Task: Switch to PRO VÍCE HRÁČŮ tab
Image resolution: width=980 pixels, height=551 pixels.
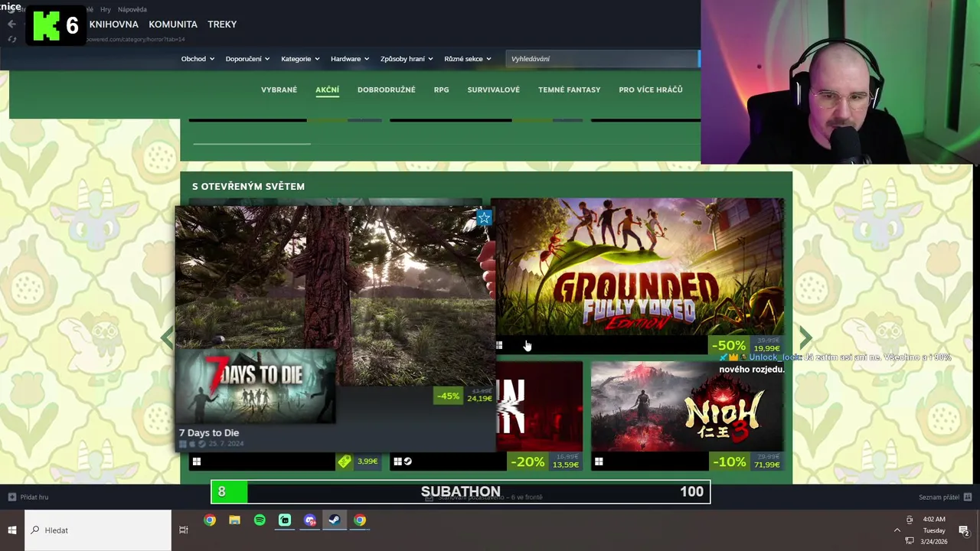Action: click(650, 90)
